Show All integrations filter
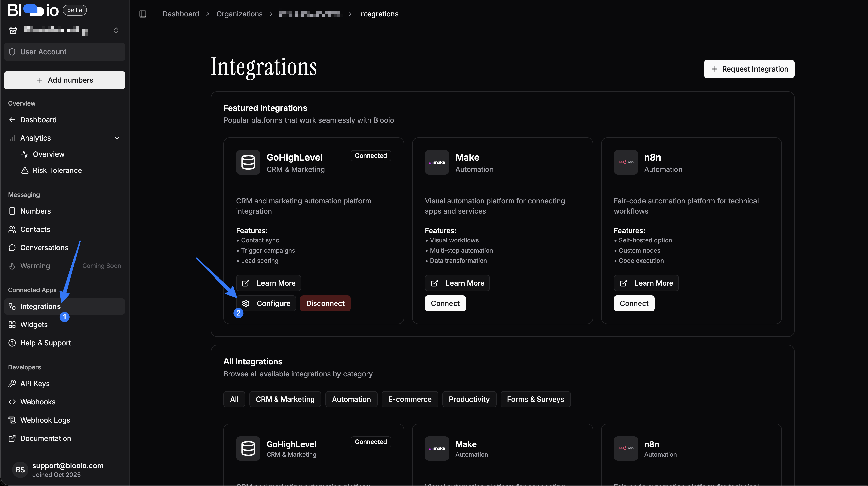This screenshot has height=486, width=868. pos(234,399)
